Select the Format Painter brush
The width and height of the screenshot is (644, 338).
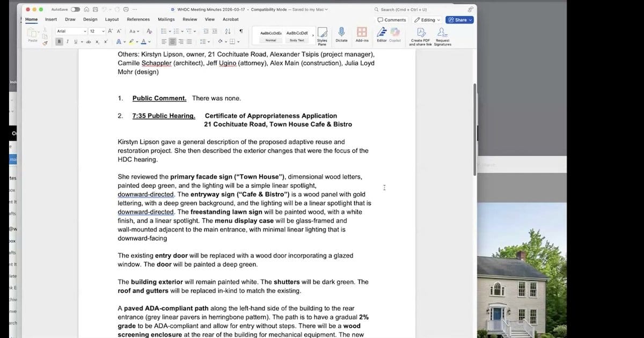45,42
